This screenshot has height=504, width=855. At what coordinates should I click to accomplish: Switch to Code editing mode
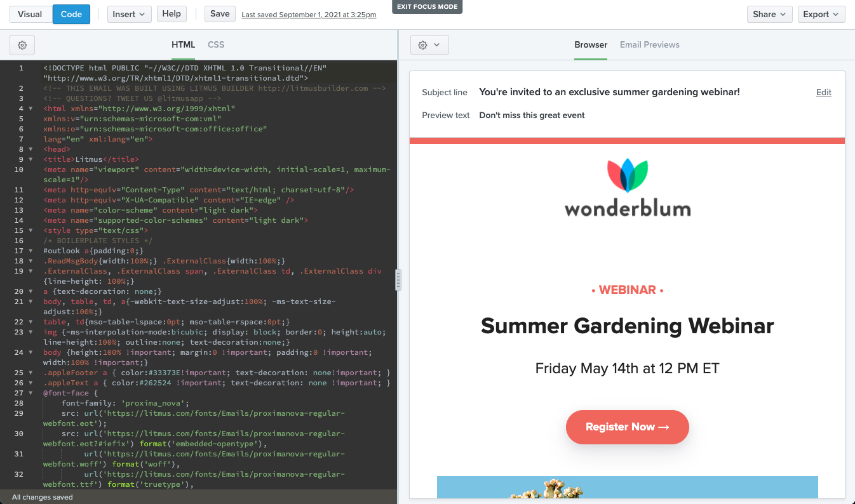(71, 14)
